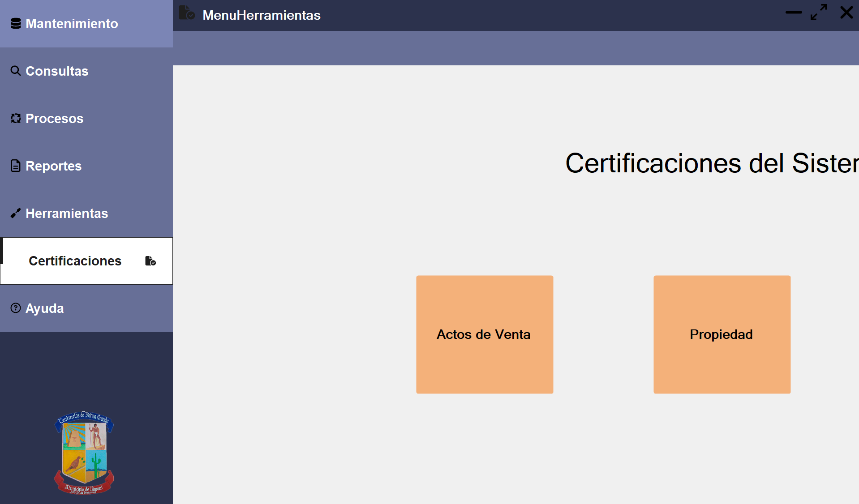The image size is (859, 504).
Task: Open the Reportes menu
Action: point(86,166)
